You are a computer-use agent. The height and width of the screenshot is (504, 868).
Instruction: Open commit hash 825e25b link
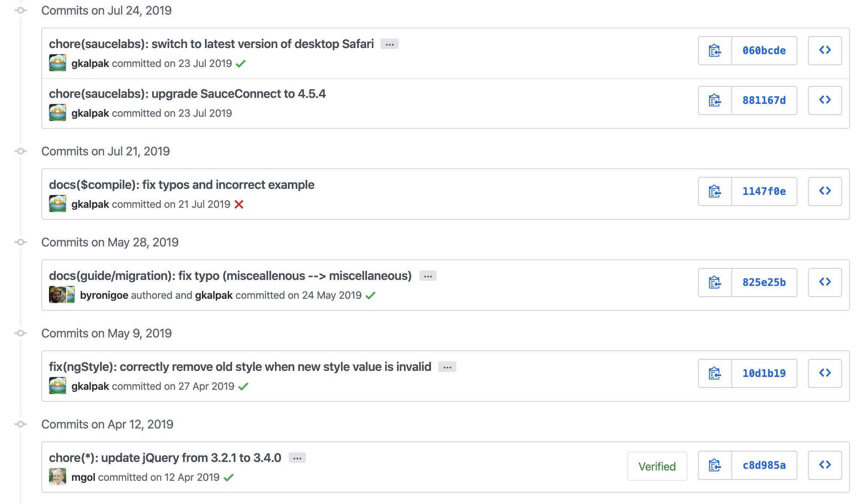[x=764, y=282]
